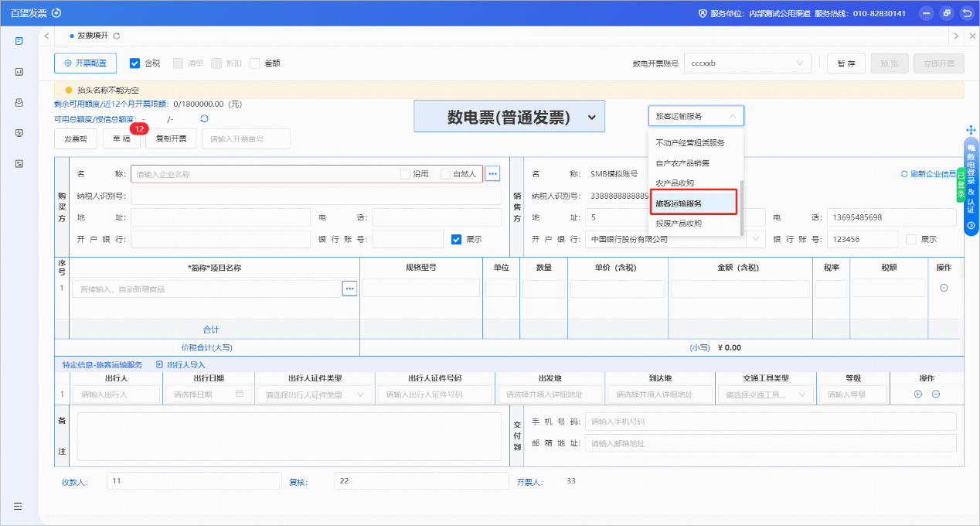Click 刷新企业信息 link
Viewport: 980px width, 526px height.
coord(928,174)
